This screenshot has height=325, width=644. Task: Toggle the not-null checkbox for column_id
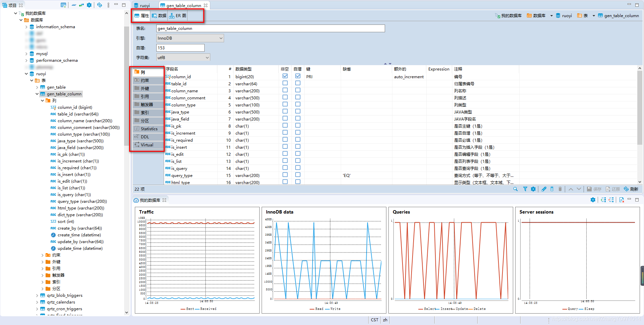tap(285, 76)
